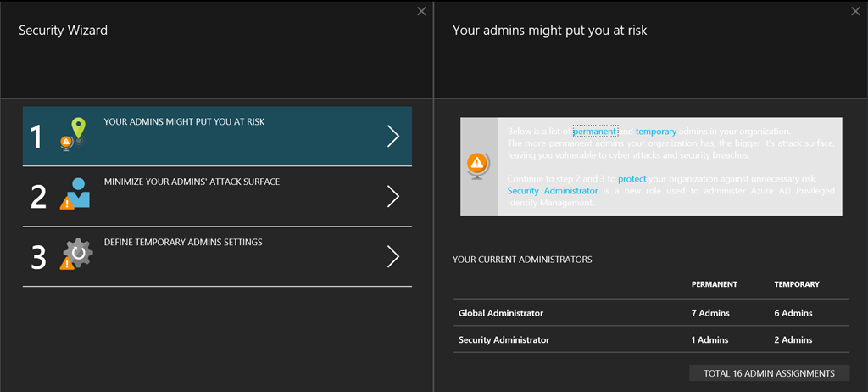The width and height of the screenshot is (868, 392).
Task: Select the Global Administrator row
Action: point(501,313)
